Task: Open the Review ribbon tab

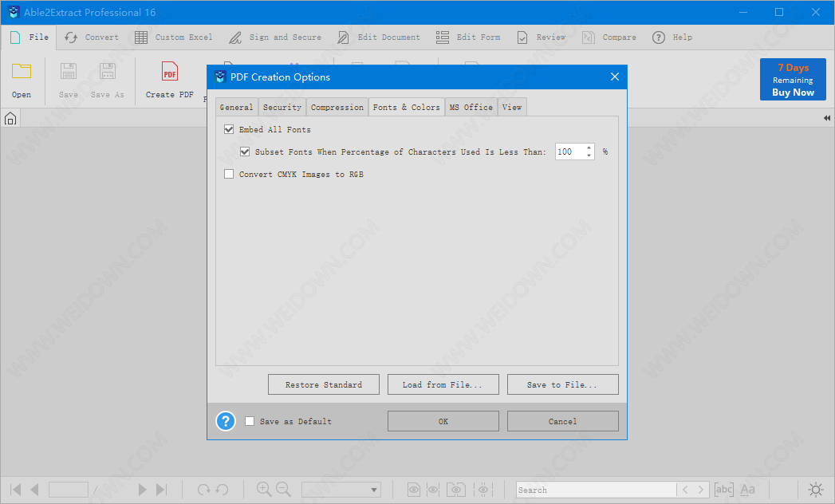Action: pyautogui.click(x=541, y=37)
